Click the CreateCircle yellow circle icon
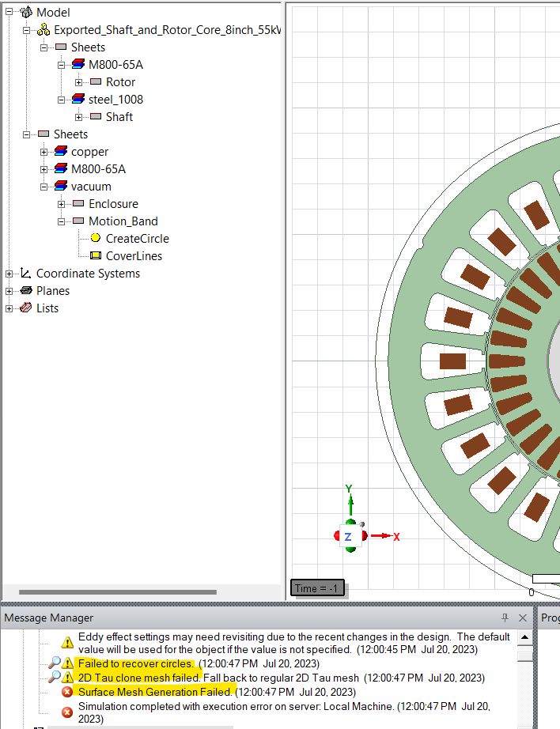 point(96,238)
